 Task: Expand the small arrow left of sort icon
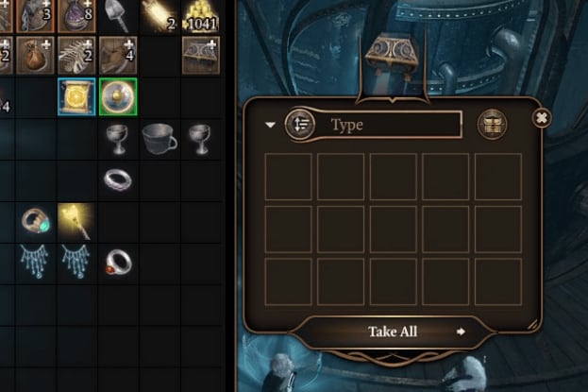(x=270, y=125)
